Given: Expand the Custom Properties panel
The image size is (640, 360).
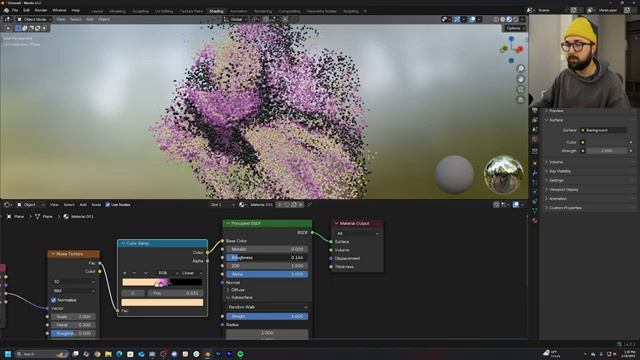Looking at the screenshot, I should pos(564,208).
